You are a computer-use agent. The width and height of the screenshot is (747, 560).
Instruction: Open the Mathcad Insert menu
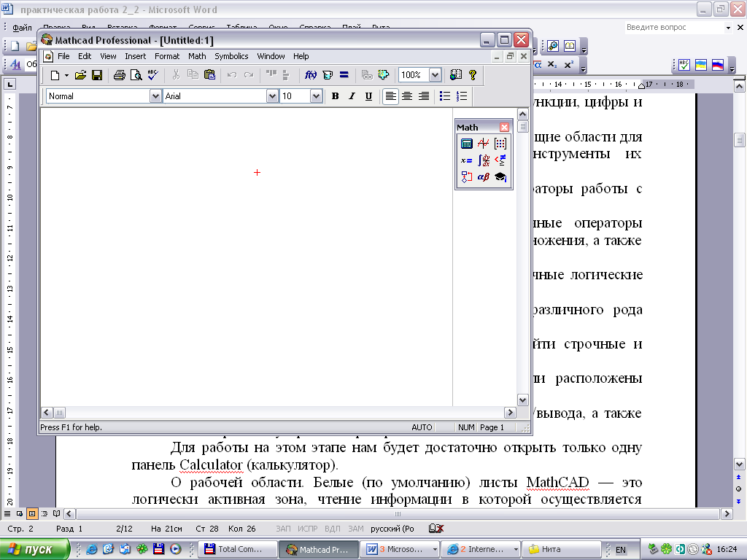coord(135,56)
